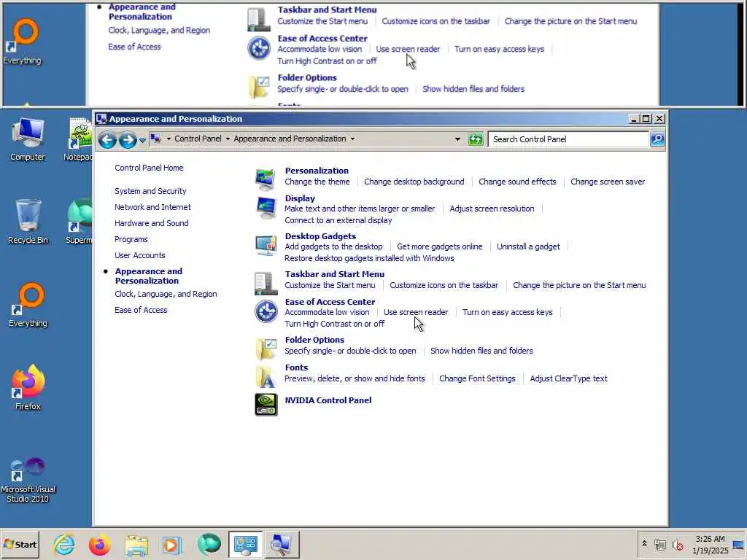The height and width of the screenshot is (560, 747).
Task: Open Programs category
Action: tap(131, 239)
